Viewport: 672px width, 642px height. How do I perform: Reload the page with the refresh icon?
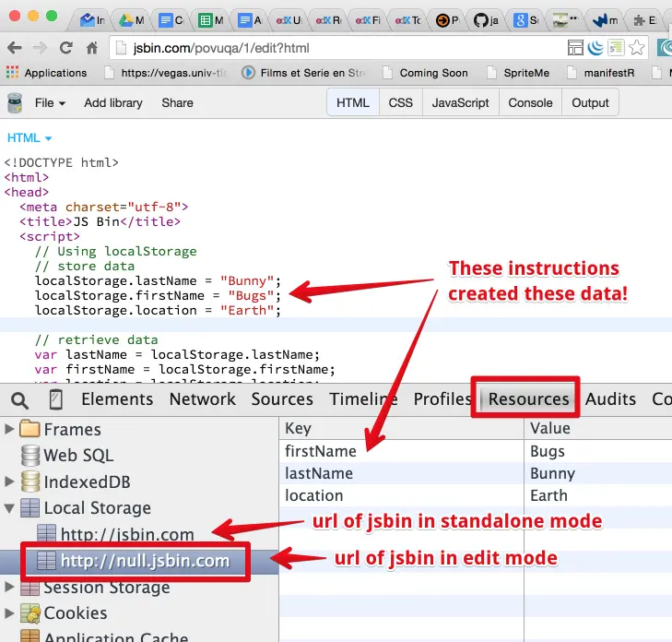66,48
